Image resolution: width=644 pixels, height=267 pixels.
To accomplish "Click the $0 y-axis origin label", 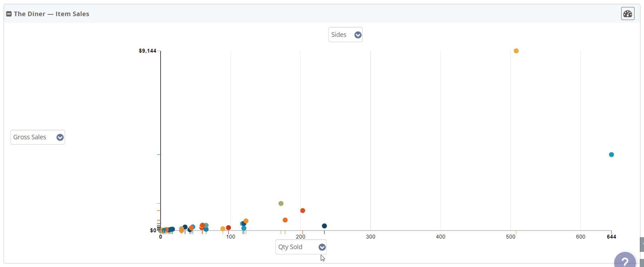I will pyautogui.click(x=153, y=231).
